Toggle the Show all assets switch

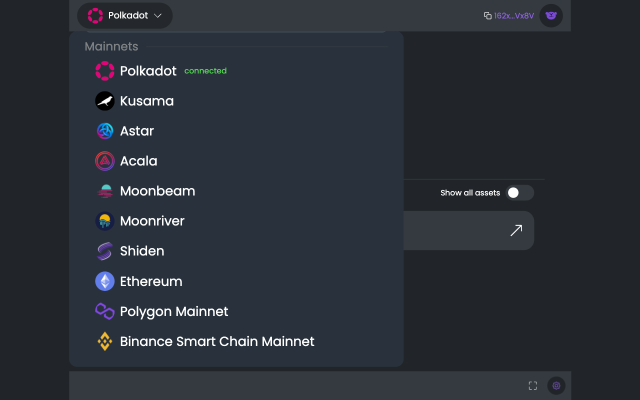point(520,193)
